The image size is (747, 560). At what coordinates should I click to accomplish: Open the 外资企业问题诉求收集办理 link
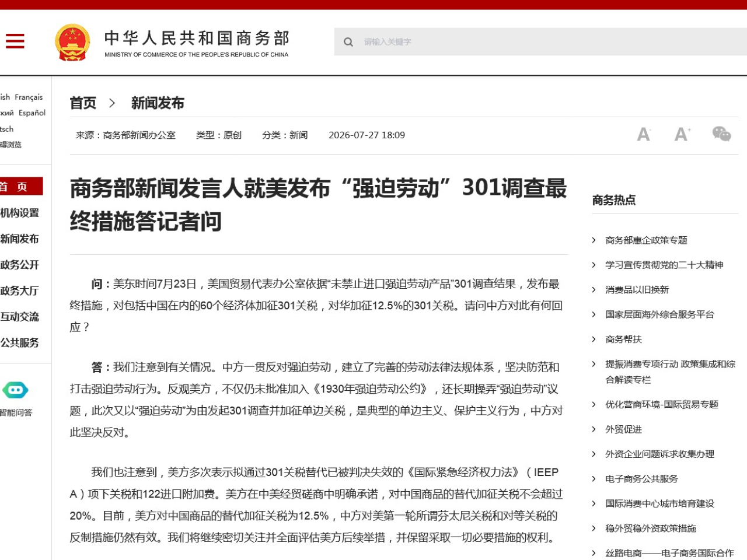point(659,454)
